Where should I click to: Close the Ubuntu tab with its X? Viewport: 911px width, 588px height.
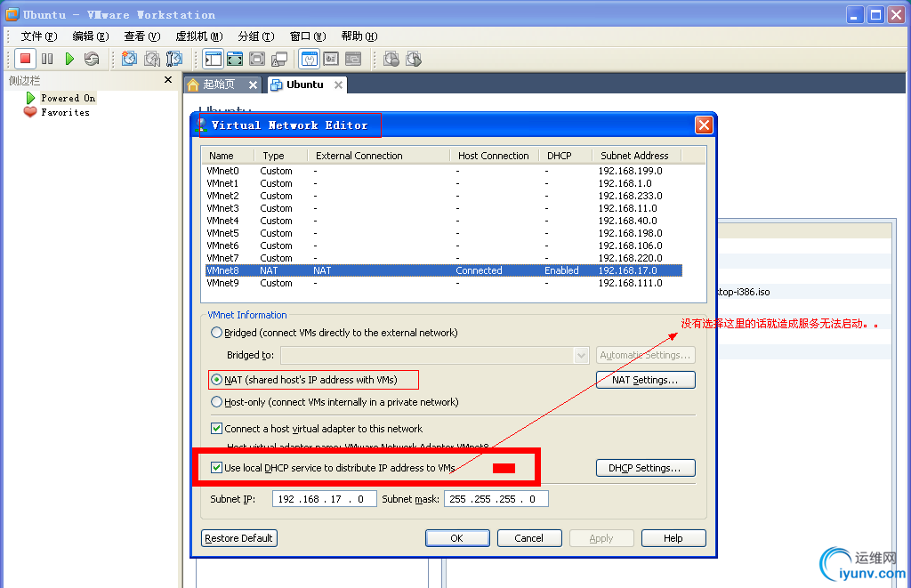[x=339, y=85]
